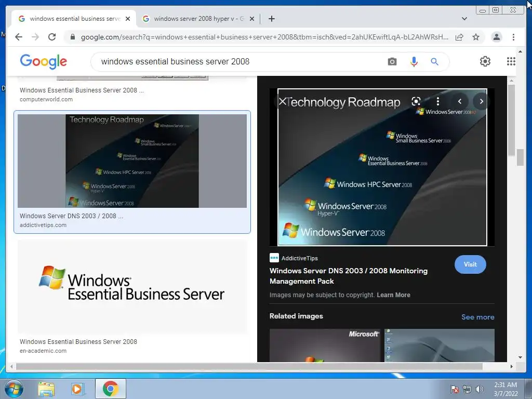This screenshot has height=399, width=532.
Task: View site info via padlock icon
Action: [x=72, y=37]
